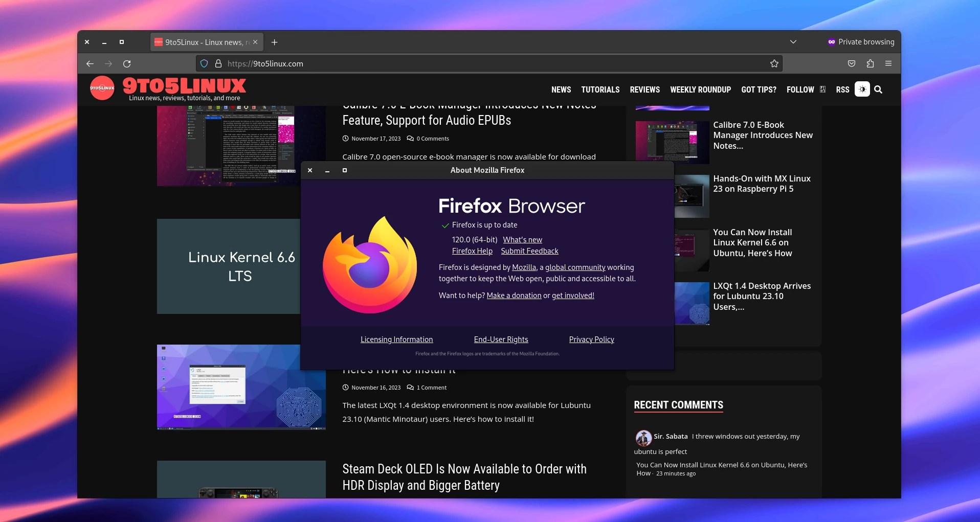Click 120.0 (64-bit) version text

pyautogui.click(x=475, y=240)
